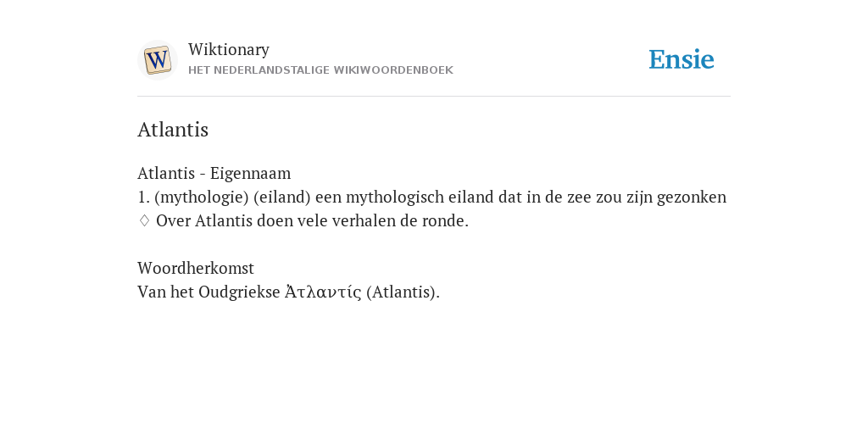Click the transliteration (Atlantis) in parentheses
Image resolution: width=868 pixels, height=434 pixels.
(403, 292)
